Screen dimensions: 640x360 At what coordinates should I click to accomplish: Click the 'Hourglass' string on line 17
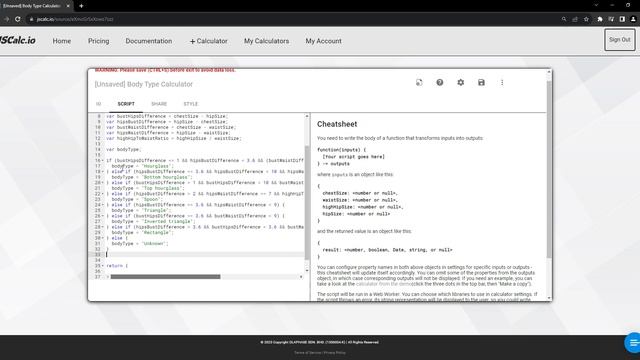(x=157, y=166)
